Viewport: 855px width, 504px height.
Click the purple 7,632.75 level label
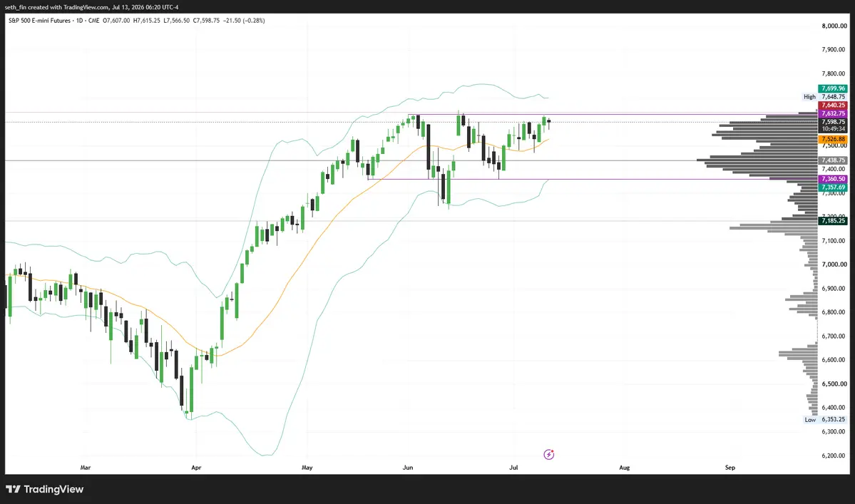833,113
